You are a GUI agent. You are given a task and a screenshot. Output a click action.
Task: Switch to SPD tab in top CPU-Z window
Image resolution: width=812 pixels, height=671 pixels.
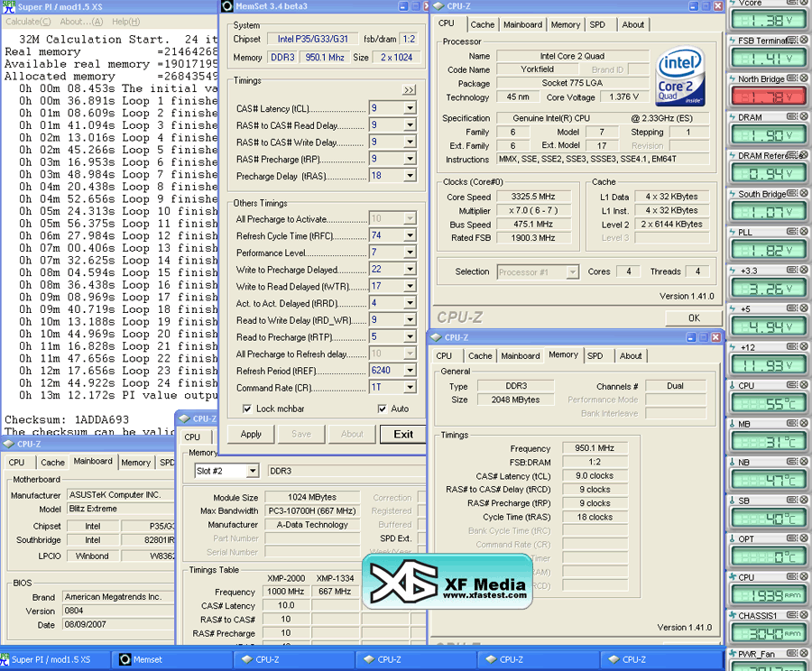point(597,24)
